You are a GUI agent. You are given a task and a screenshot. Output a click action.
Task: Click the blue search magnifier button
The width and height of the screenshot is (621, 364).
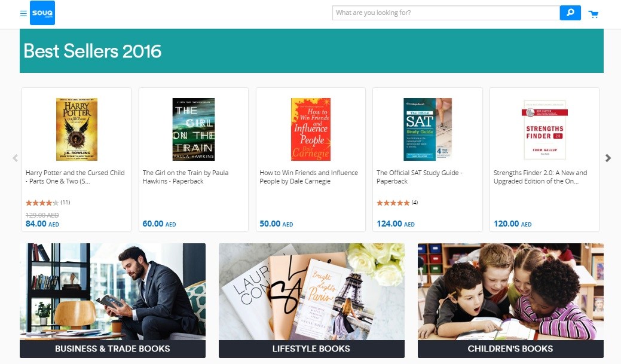pyautogui.click(x=570, y=13)
